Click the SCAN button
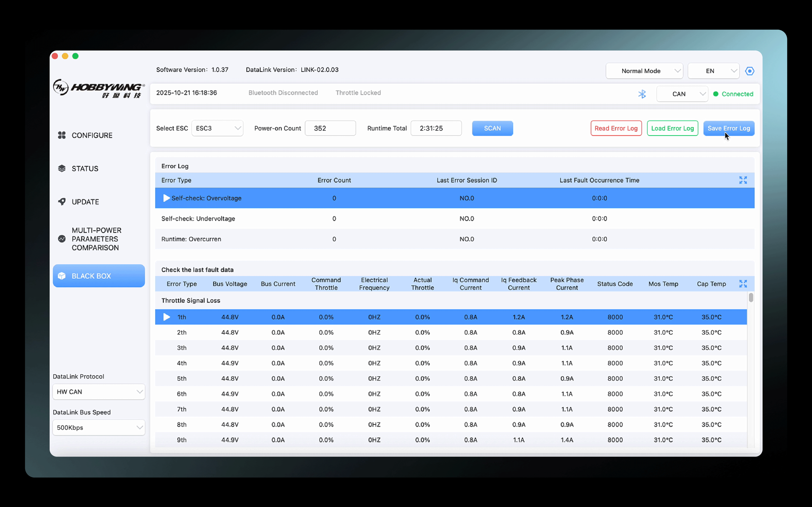812x507 pixels. click(492, 129)
